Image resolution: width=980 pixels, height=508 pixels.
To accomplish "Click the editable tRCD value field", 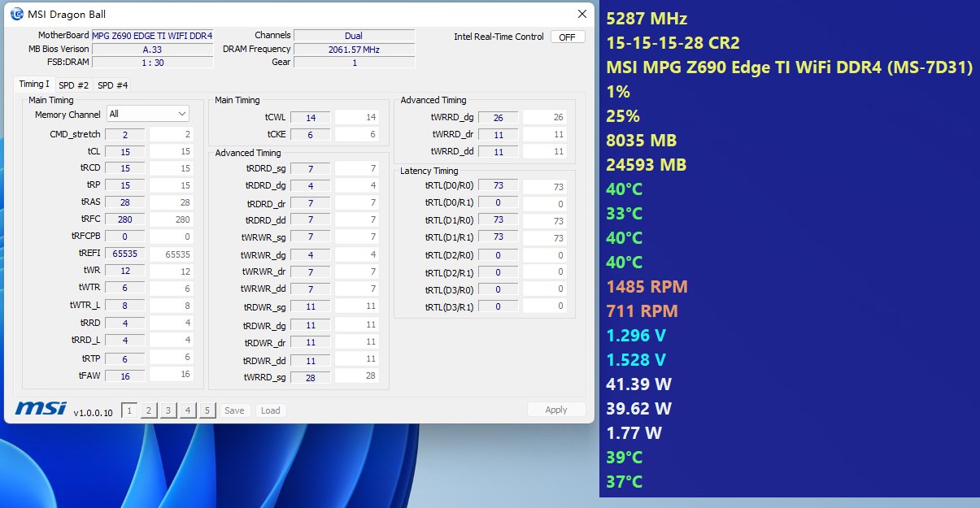I will point(171,168).
